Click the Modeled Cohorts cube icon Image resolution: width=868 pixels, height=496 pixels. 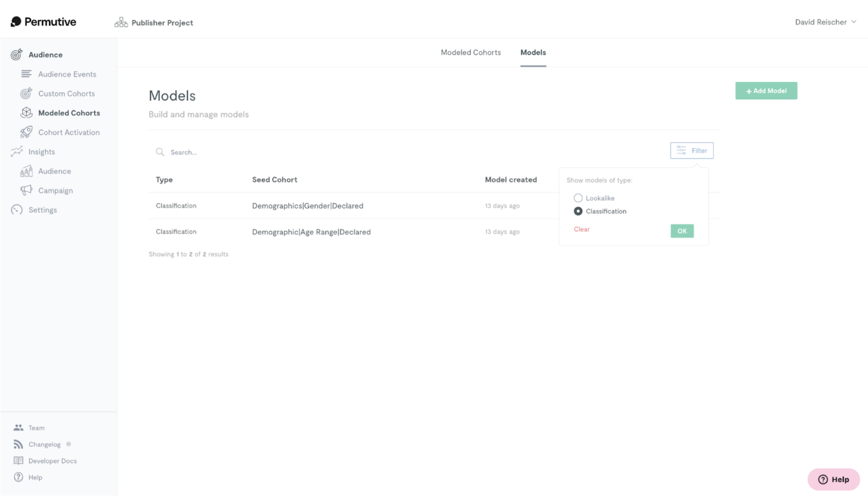point(26,113)
